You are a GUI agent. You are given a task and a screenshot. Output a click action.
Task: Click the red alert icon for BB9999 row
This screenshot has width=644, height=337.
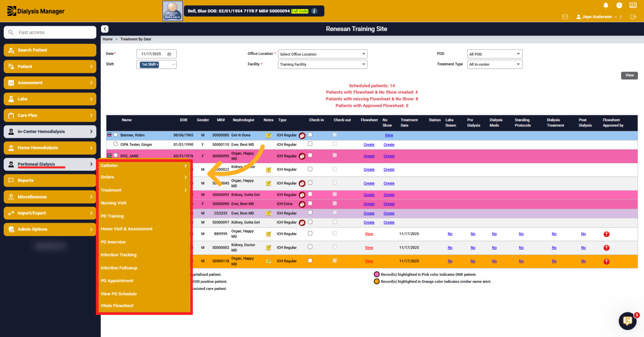(606, 234)
